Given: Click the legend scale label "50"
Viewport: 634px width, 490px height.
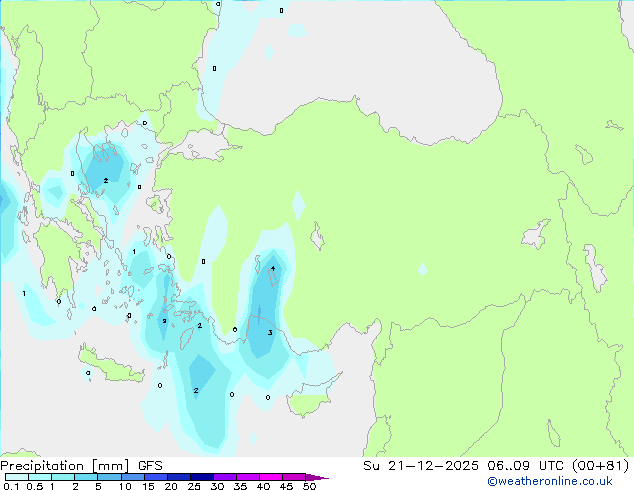Looking at the screenshot, I should point(309,486).
